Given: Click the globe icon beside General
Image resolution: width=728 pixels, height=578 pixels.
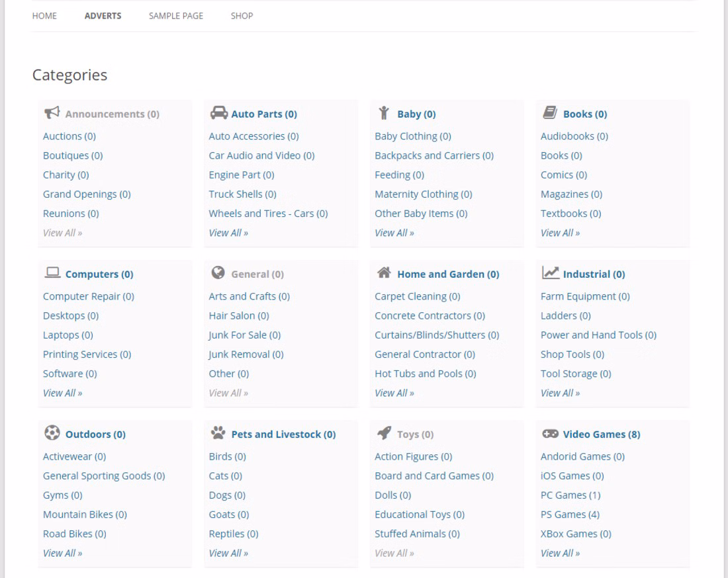Looking at the screenshot, I should point(218,272).
